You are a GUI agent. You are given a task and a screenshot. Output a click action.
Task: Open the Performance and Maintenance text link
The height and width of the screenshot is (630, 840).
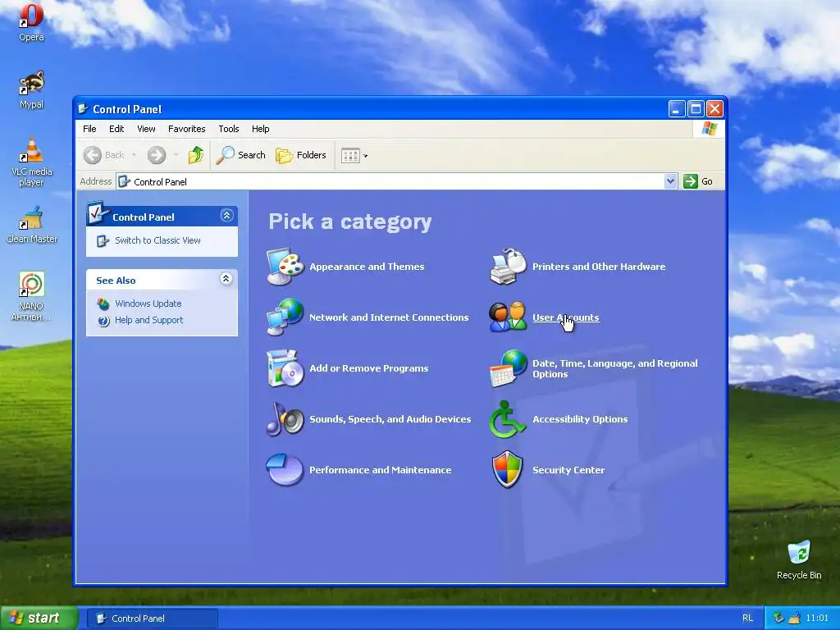tap(381, 470)
